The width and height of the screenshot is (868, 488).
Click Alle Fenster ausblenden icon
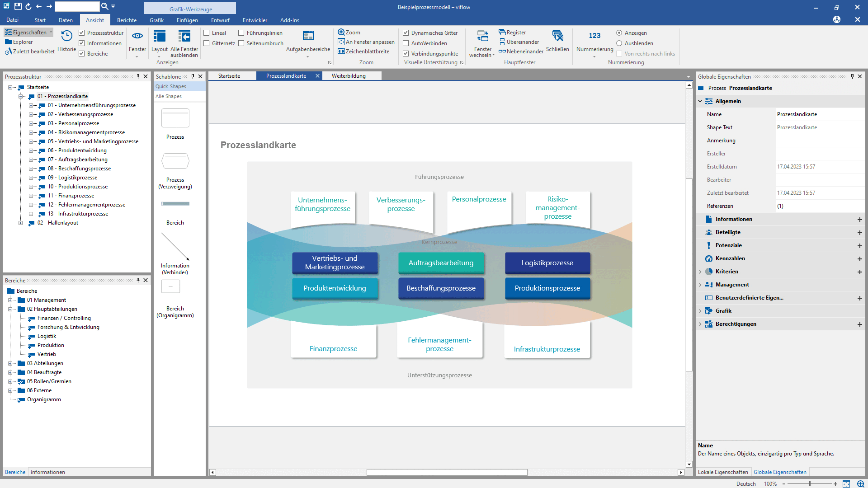pyautogui.click(x=184, y=36)
